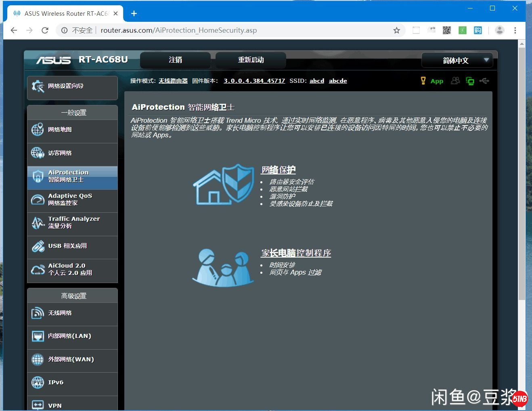This screenshot has width=532, height=411.
Task: Click the USB device status icon
Action: [x=484, y=81]
